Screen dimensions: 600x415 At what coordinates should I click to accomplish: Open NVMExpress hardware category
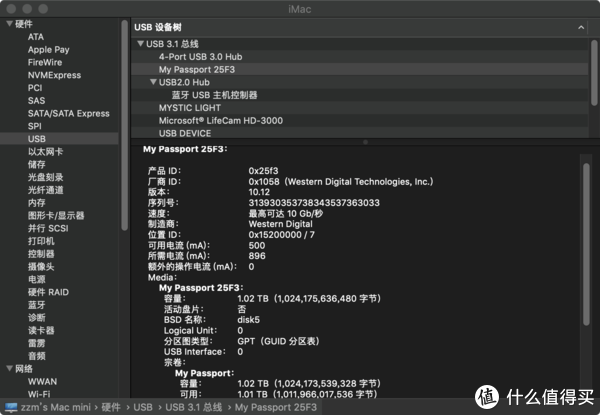(54, 75)
